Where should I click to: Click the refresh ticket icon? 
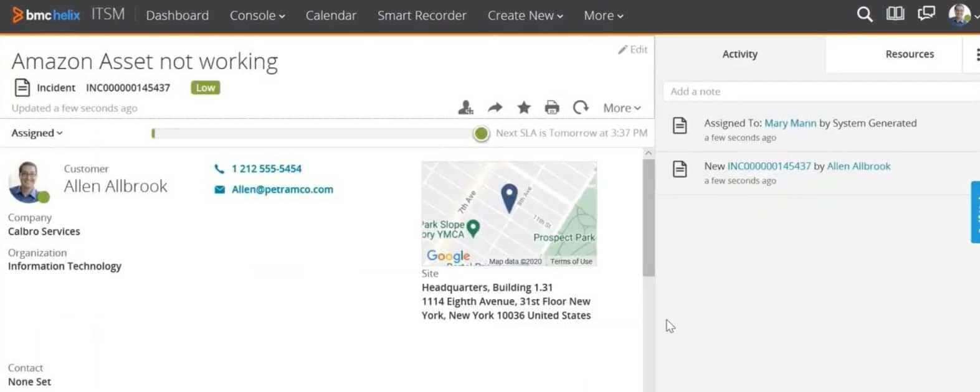click(x=581, y=108)
